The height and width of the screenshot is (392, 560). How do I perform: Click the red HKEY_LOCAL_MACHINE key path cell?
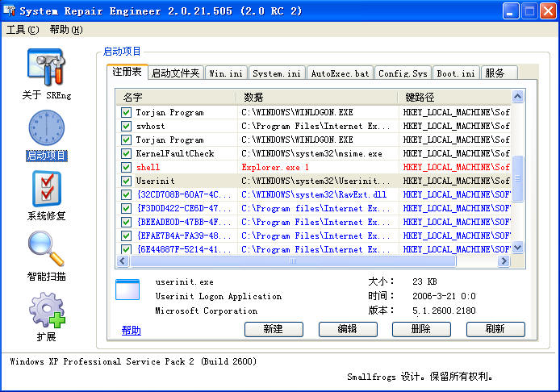pyautogui.click(x=457, y=167)
